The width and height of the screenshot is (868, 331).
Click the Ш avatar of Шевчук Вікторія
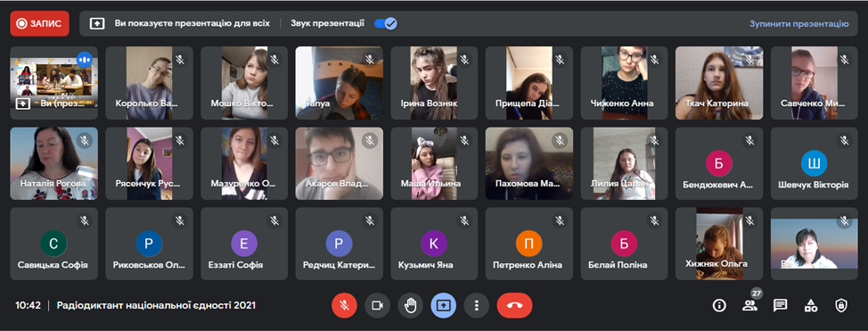(x=815, y=163)
